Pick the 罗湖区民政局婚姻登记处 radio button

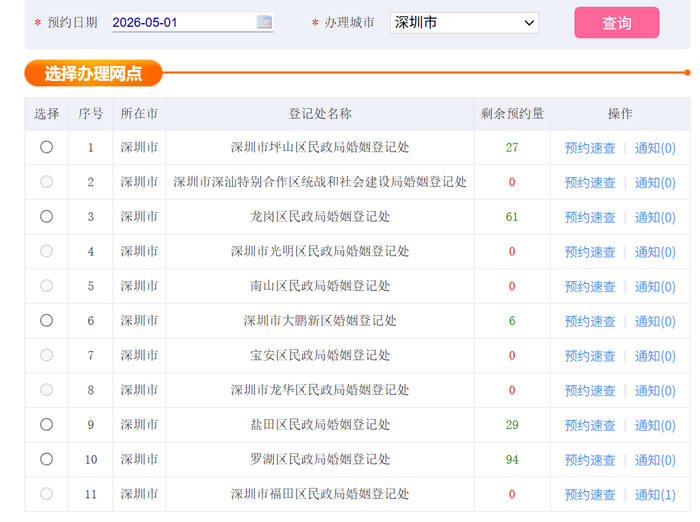pos(46,459)
